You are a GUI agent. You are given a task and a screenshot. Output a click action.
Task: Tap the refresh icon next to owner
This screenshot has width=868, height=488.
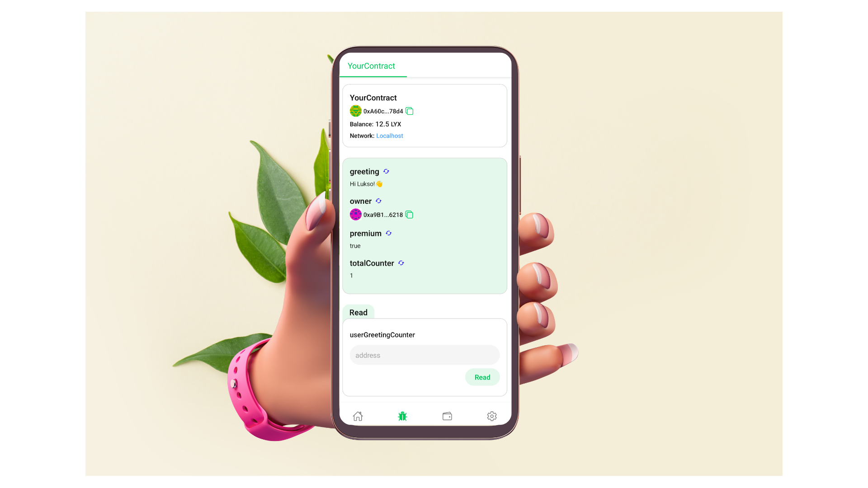click(378, 201)
